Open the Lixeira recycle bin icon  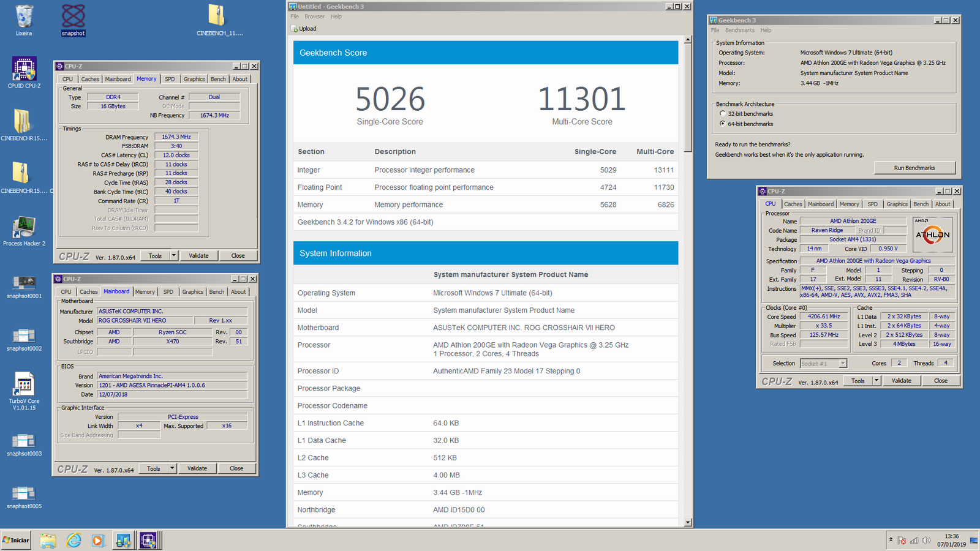coord(24,17)
